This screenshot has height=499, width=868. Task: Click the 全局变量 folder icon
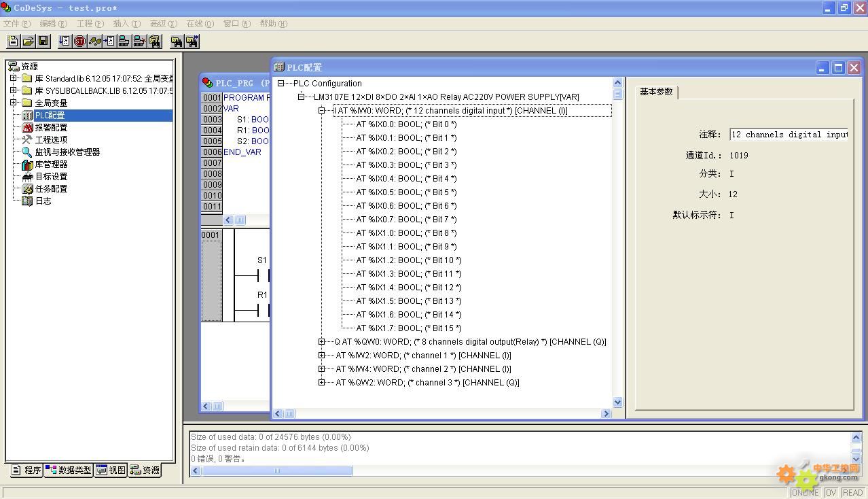(27, 103)
